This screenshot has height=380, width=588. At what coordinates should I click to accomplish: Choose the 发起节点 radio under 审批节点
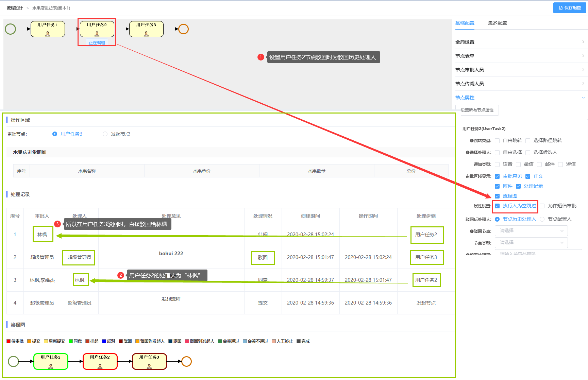105,134
